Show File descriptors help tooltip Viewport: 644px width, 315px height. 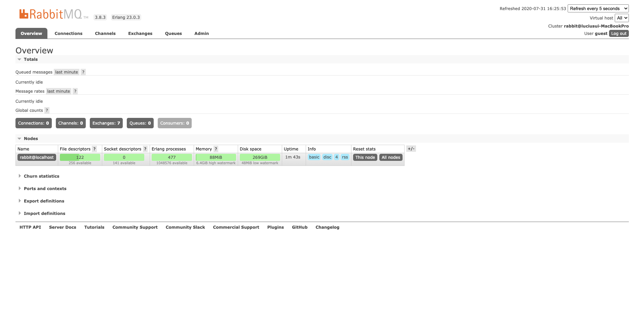click(94, 149)
